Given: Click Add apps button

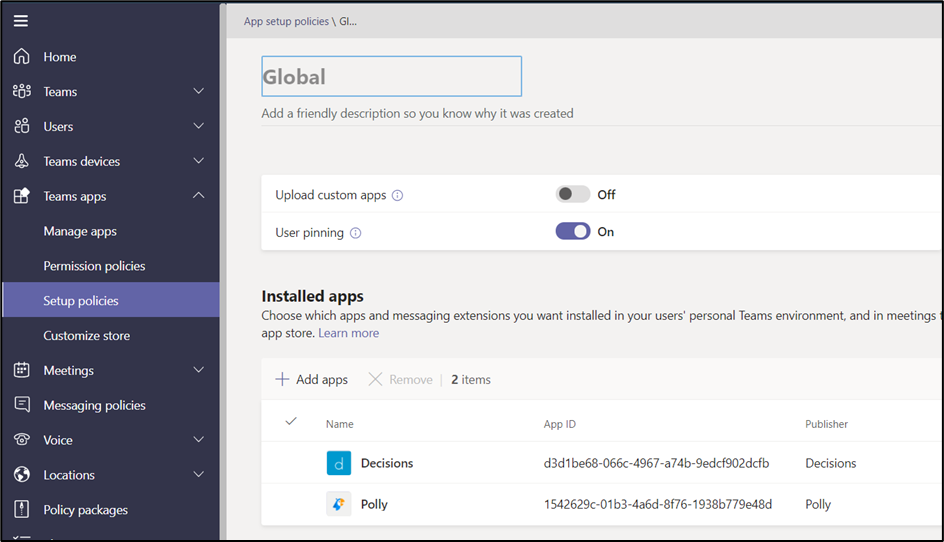Looking at the screenshot, I should point(312,379).
